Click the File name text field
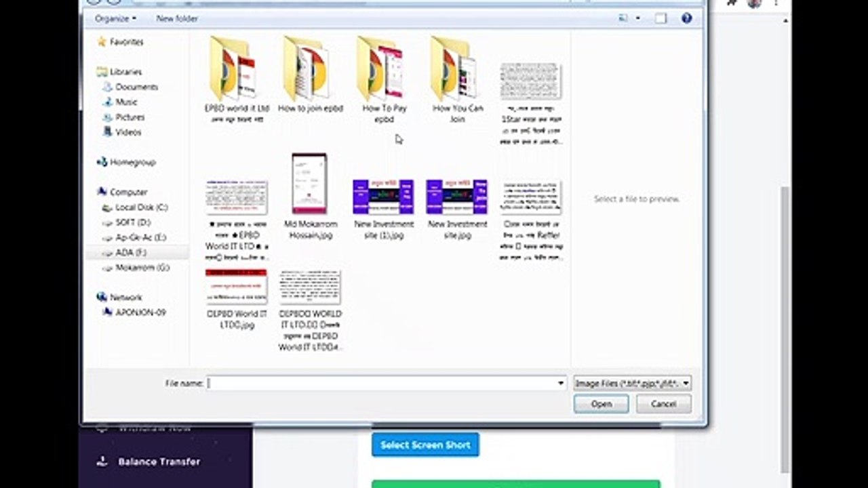 pos(381,384)
